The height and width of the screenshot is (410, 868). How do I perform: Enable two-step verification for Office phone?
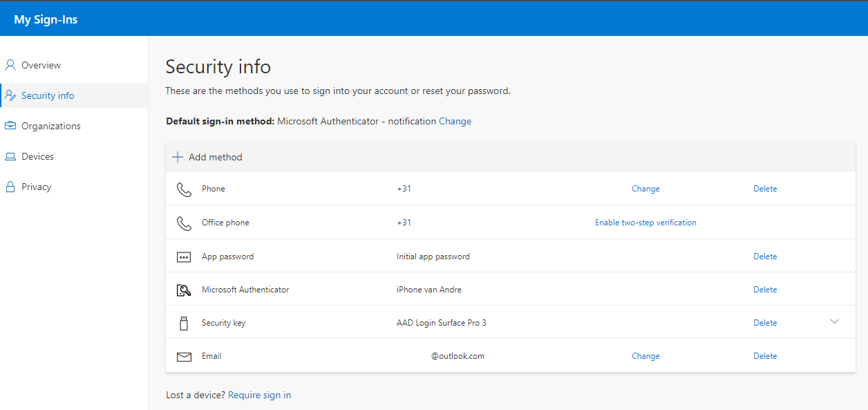point(645,223)
